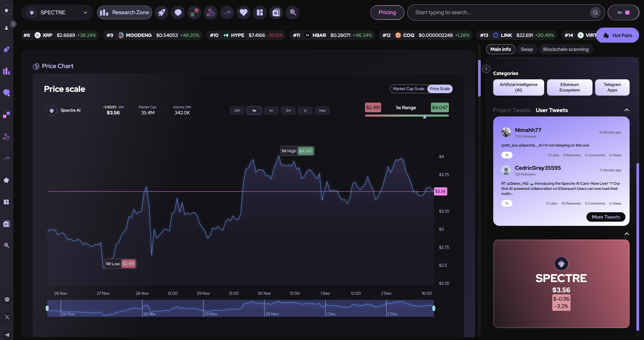The width and height of the screenshot is (644, 340).
Task: Open the heatmap squares icon in left sidebar
Action: 6,115
